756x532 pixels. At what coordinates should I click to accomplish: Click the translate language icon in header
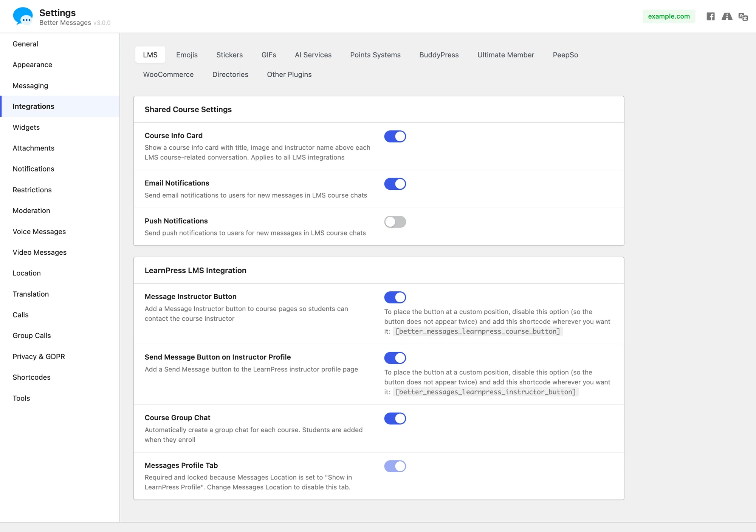pos(743,17)
